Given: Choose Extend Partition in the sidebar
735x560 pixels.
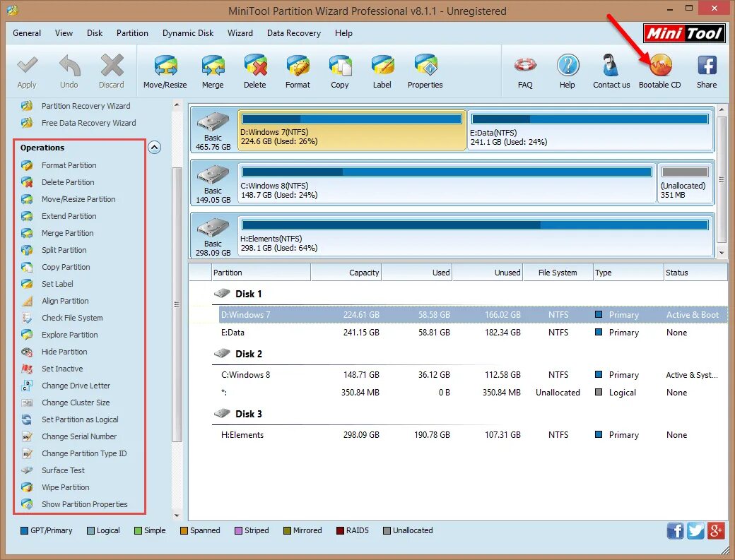Looking at the screenshot, I should [x=69, y=216].
